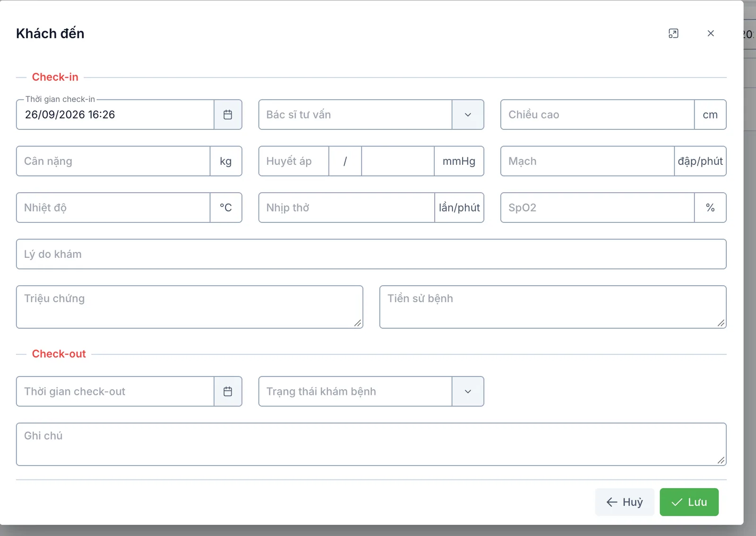756x536 pixels.
Task: Click the cm unit label
Action: tap(710, 114)
